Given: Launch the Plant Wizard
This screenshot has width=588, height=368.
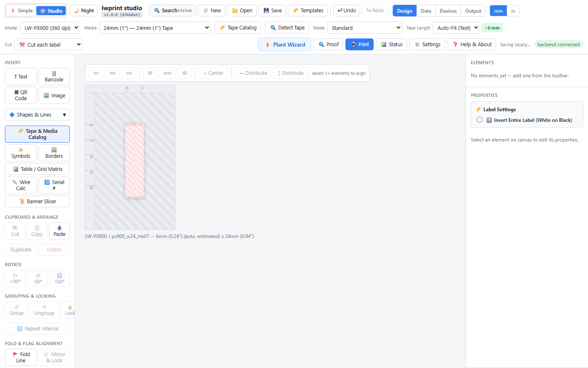Looking at the screenshot, I should 285,45.
